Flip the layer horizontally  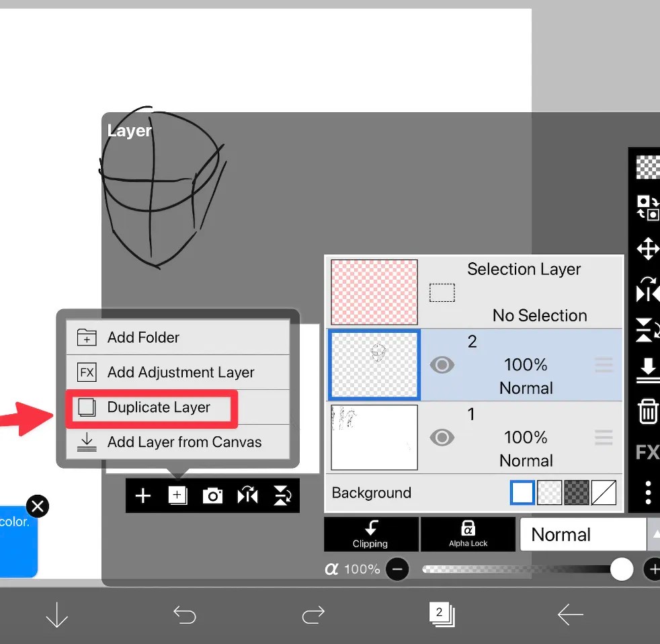[x=247, y=495]
